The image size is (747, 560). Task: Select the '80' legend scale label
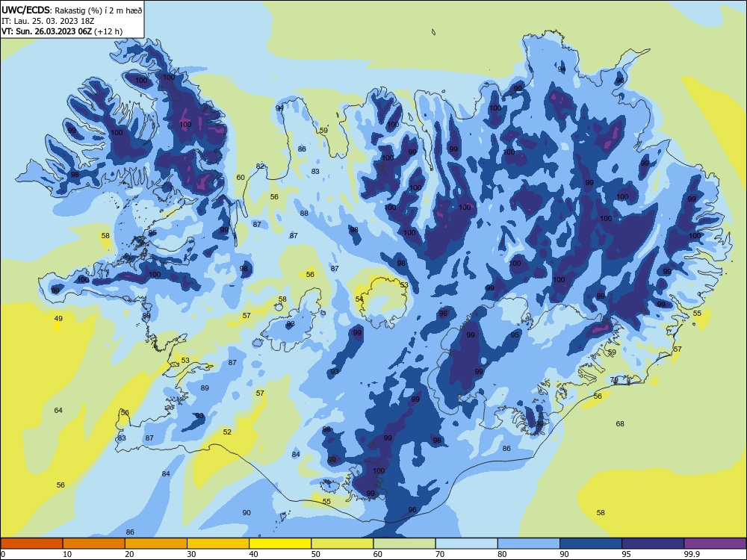tap(502, 554)
